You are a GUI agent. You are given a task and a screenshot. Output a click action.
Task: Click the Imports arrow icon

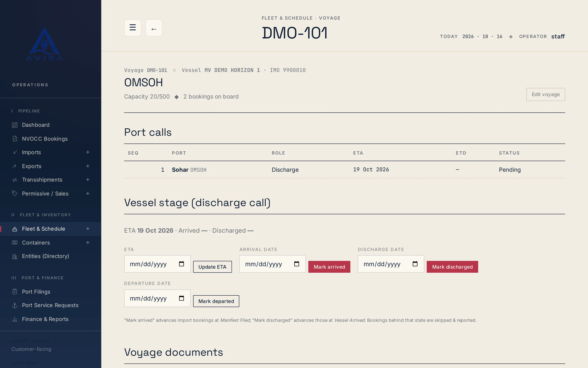(x=15, y=152)
